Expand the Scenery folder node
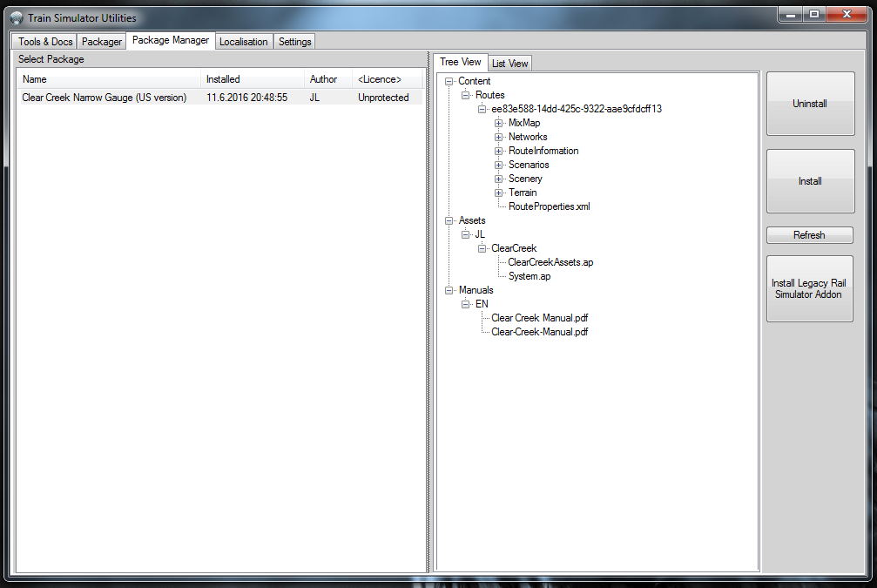This screenshot has width=877, height=588. point(498,179)
